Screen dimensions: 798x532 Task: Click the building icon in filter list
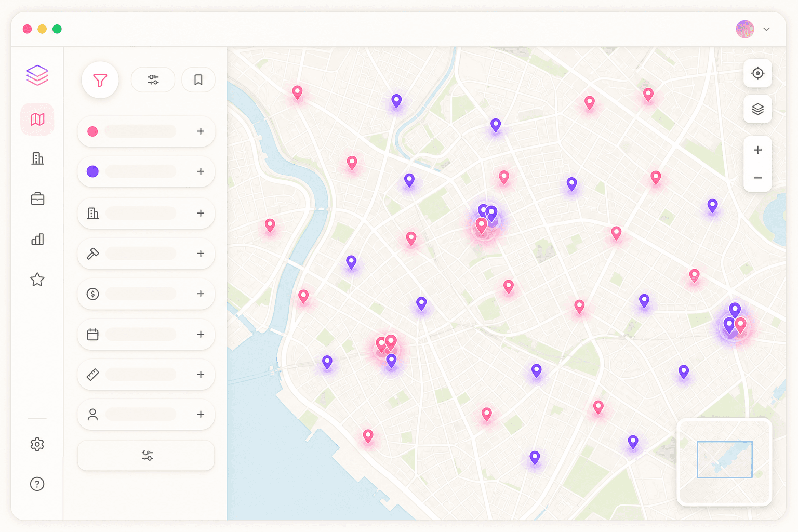point(93,213)
